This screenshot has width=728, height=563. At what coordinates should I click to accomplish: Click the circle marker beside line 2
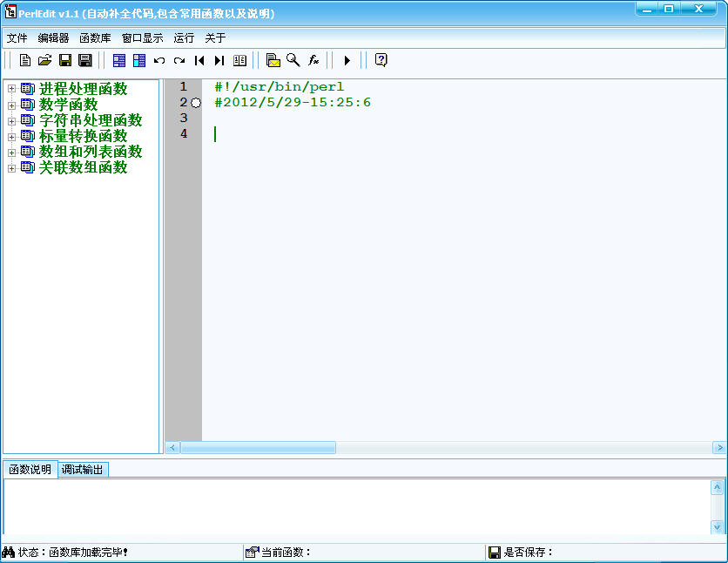tap(196, 103)
